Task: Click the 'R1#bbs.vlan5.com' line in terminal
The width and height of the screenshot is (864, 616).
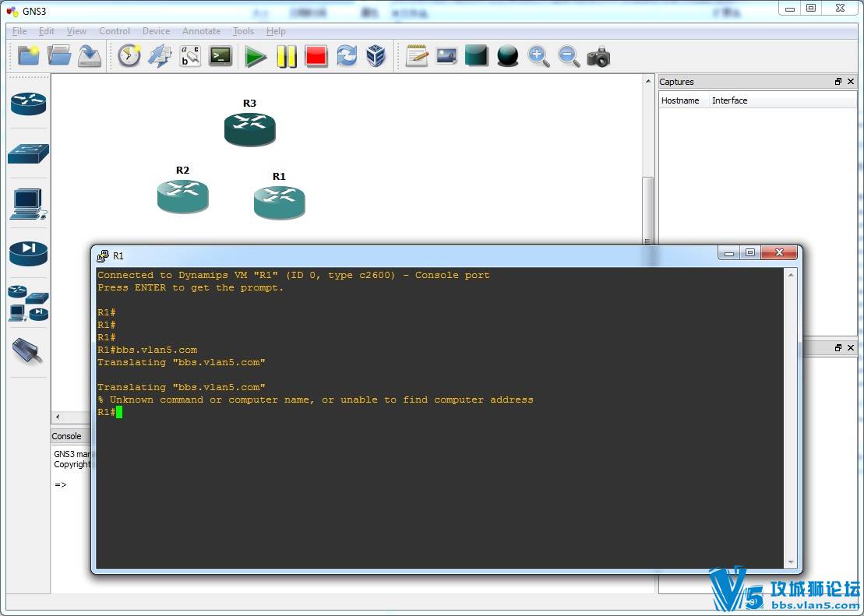Action: click(147, 350)
